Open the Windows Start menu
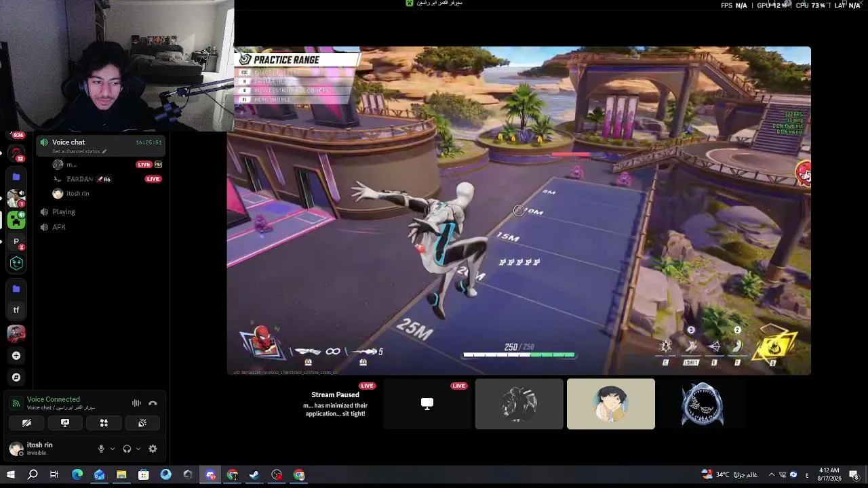868x488 pixels. (10, 474)
